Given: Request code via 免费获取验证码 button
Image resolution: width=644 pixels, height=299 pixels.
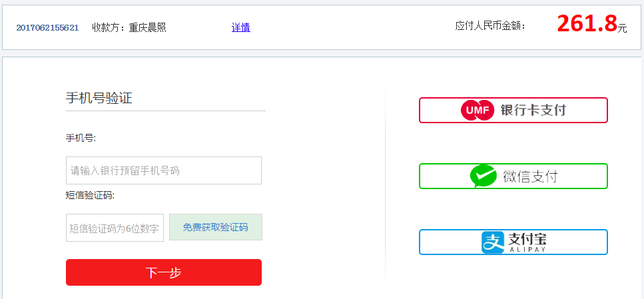Looking at the screenshot, I should pos(216,227).
